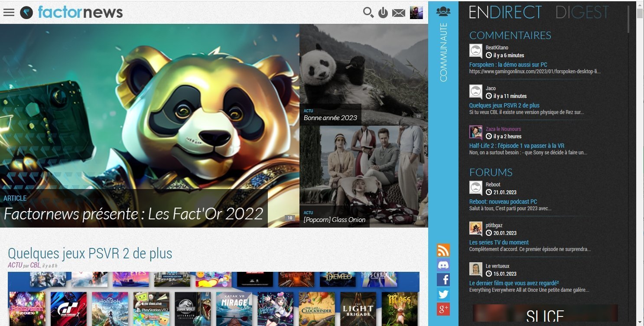644x326 pixels.
Task: Open the COMMENTAIRES section heading
Action: pyautogui.click(x=510, y=35)
